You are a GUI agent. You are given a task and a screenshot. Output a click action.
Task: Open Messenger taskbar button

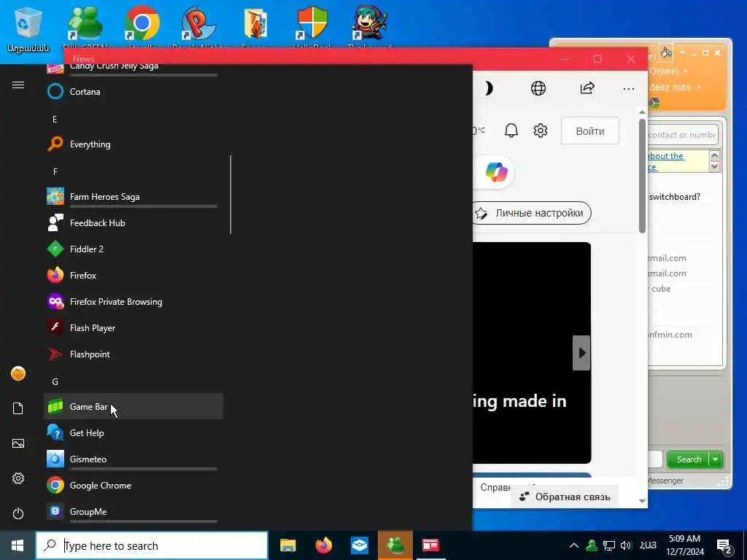coord(395,545)
